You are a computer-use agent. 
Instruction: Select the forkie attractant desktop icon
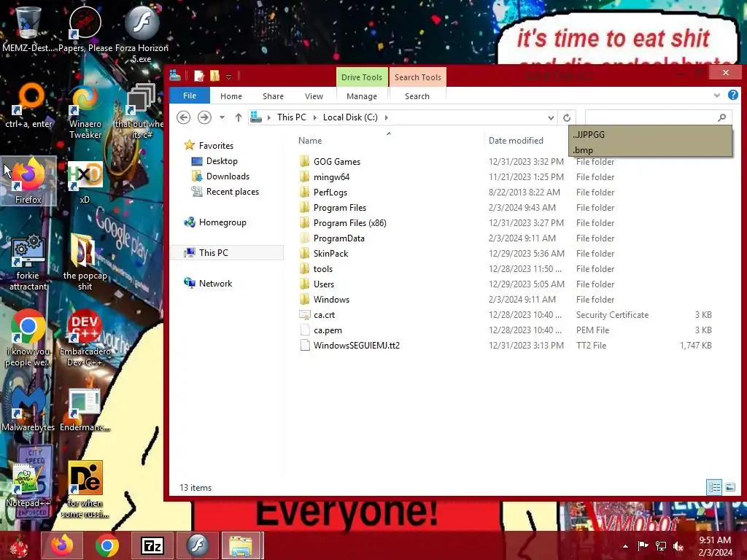click(x=28, y=262)
